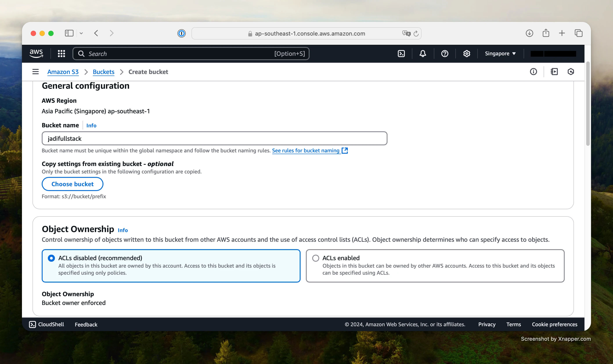The image size is (613, 364).
Task: Click the AWS console Search field
Action: tap(191, 54)
